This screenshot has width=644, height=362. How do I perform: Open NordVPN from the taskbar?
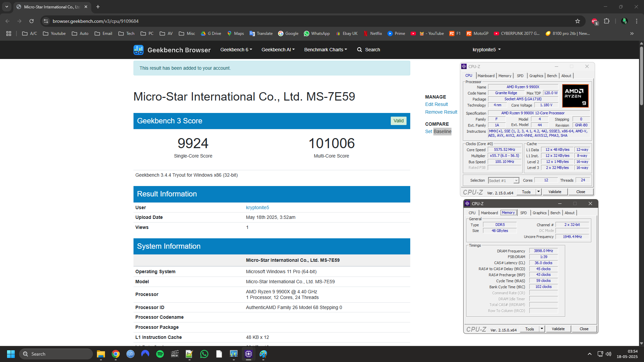point(145,354)
